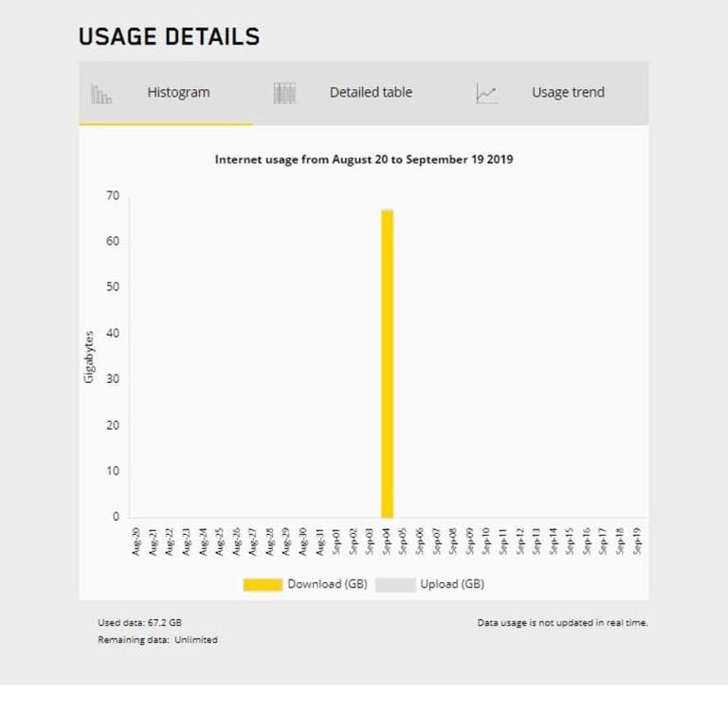Click the yellow Download legend swatch
Image resolution: width=728 pixels, height=715 pixels.
pyautogui.click(x=263, y=584)
